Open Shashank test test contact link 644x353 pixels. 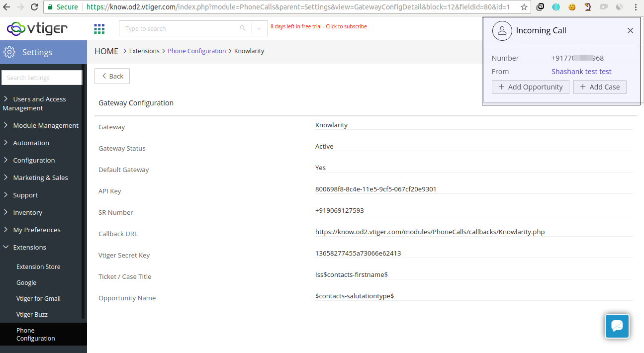coord(581,72)
